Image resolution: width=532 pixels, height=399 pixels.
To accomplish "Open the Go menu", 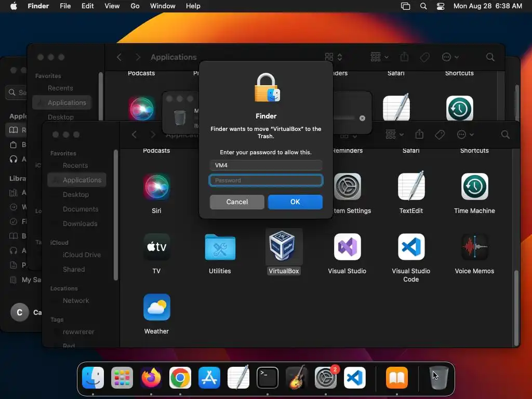I will click(135, 6).
